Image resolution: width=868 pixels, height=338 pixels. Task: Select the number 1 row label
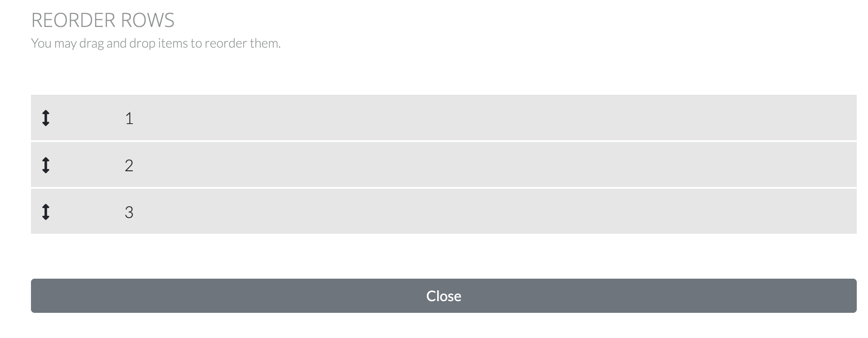[x=129, y=119]
